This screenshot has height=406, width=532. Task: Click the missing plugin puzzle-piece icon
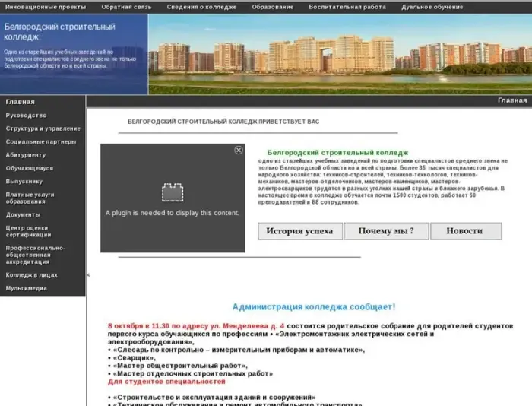(x=173, y=192)
